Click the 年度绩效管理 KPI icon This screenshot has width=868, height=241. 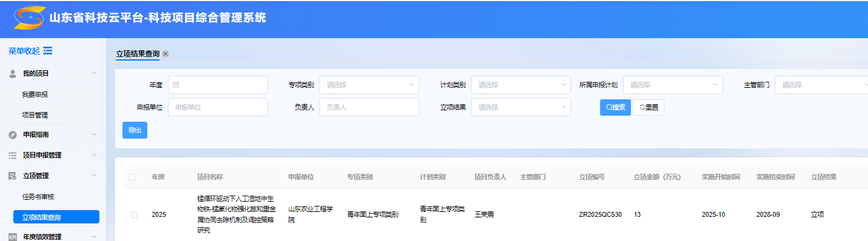point(12,237)
